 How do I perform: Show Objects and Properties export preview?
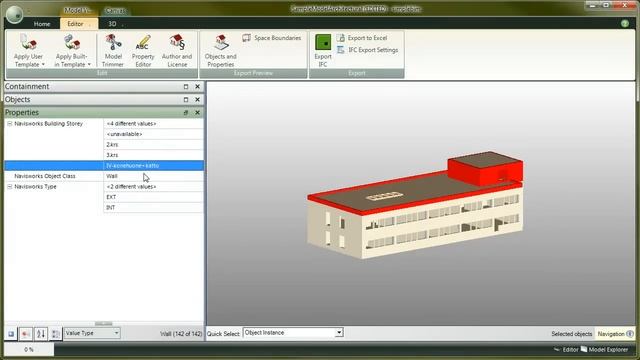pyautogui.click(x=220, y=50)
